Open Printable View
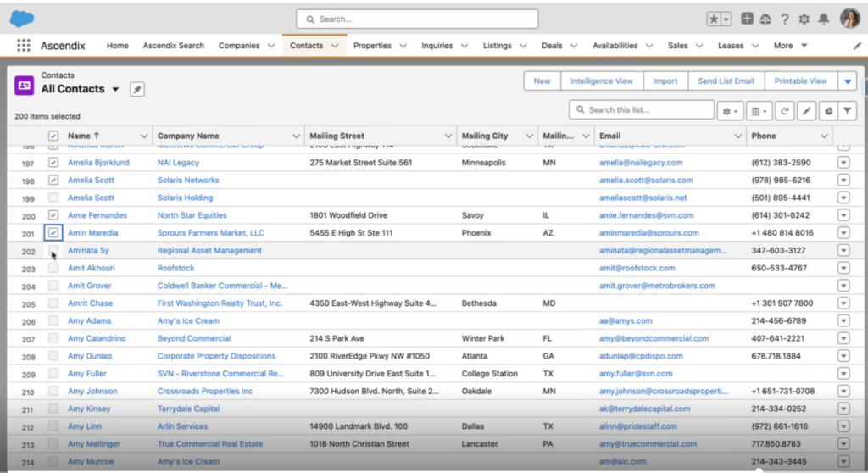This screenshot has width=868, height=473. [x=800, y=81]
